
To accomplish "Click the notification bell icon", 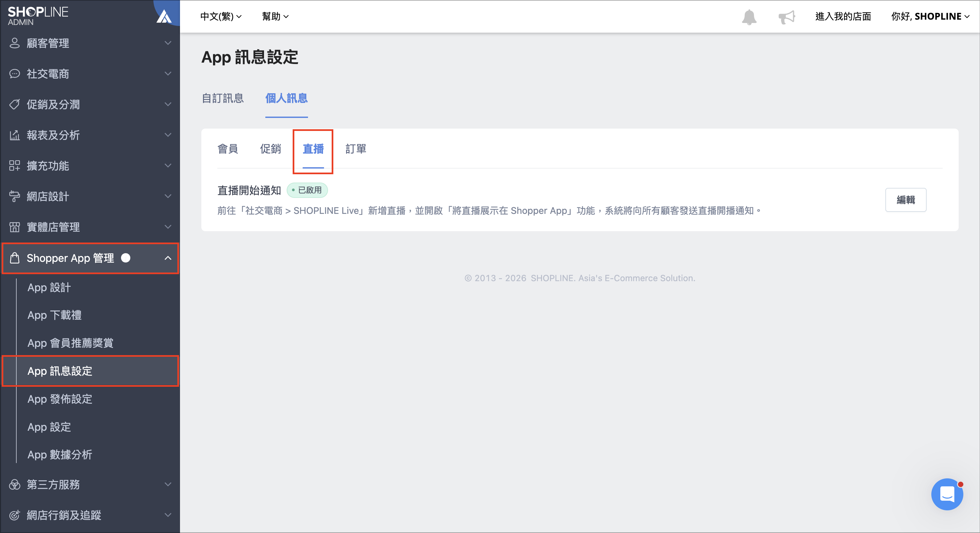I will tap(749, 17).
